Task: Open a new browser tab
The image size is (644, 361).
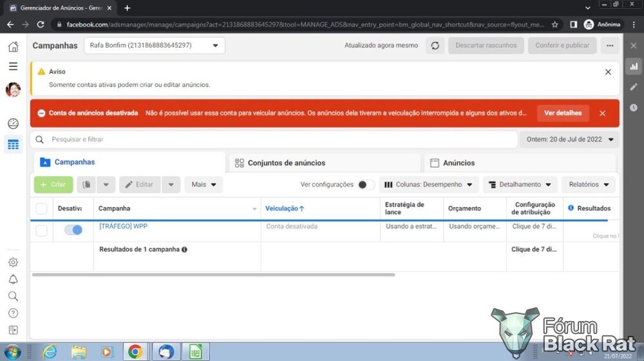Action: (x=128, y=8)
